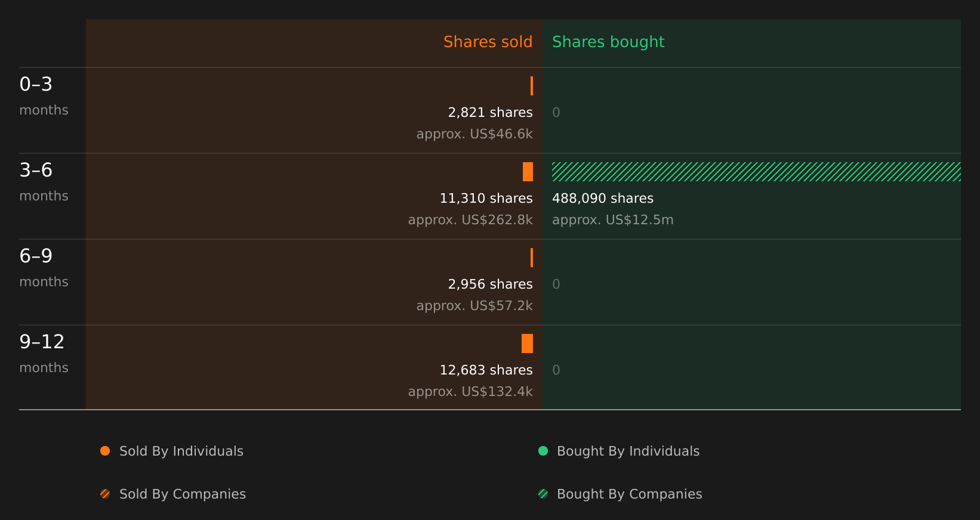This screenshot has height=520, width=980.
Task: Click the 12,683 shares value
Action: click(x=486, y=370)
